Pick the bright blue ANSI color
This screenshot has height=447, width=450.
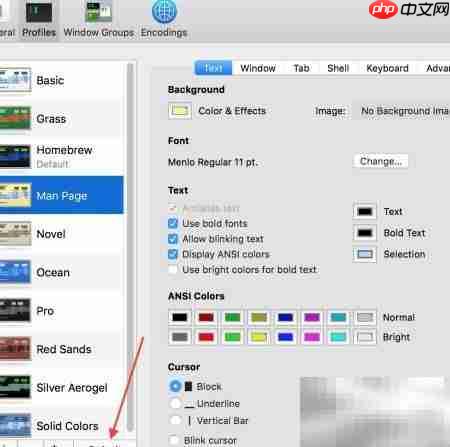pos(285,337)
